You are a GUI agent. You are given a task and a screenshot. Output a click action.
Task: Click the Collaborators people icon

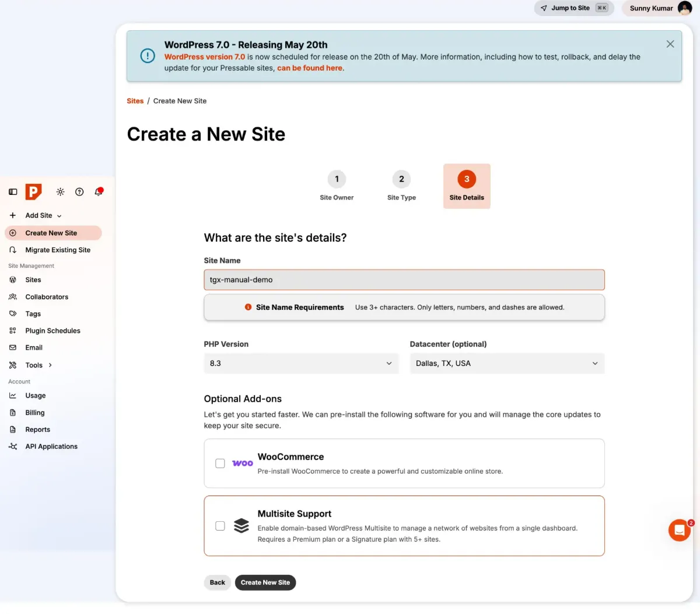pos(13,297)
